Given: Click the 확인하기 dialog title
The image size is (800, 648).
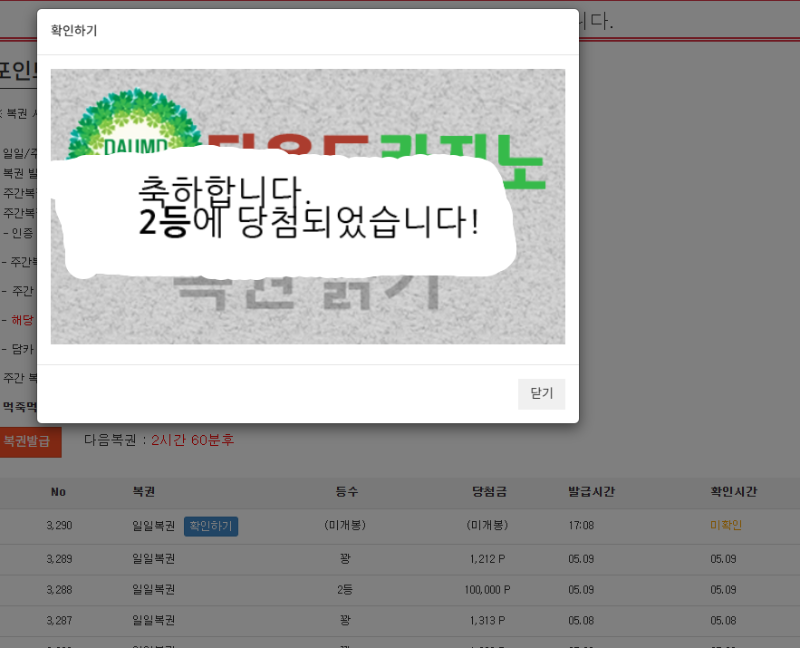Looking at the screenshot, I should 73,31.
